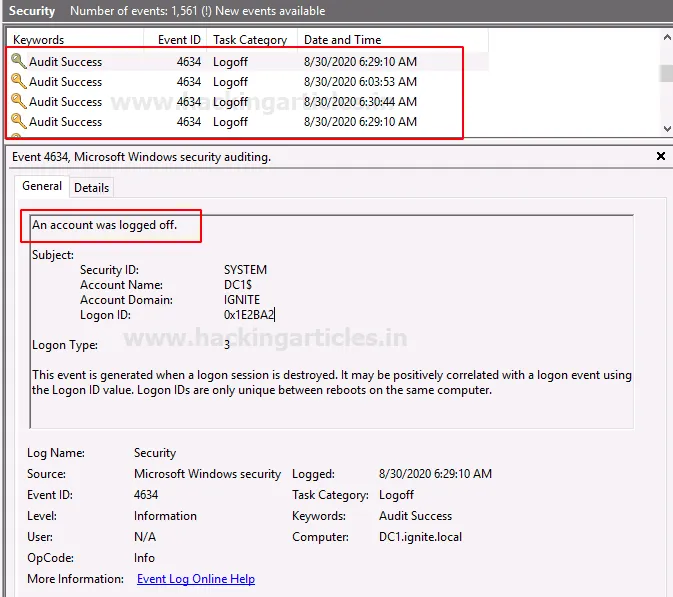The image size is (673, 597).
Task: Click Logon ID value 0x1E2BA2
Action: [x=249, y=315]
